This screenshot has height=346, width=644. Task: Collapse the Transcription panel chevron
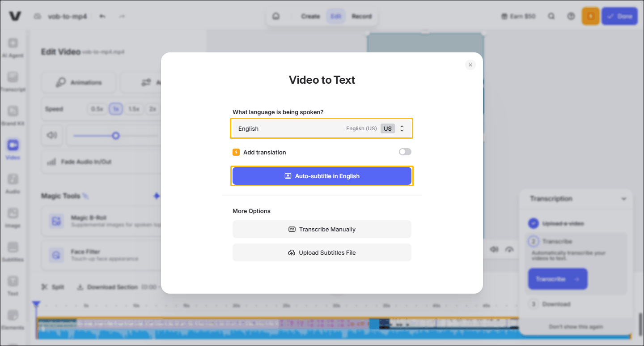[624, 198]
